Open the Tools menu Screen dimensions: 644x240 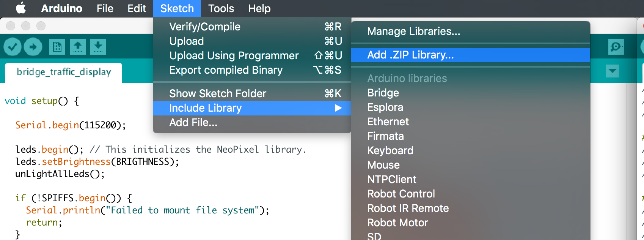pyautogui.click(x=221, y=8)
